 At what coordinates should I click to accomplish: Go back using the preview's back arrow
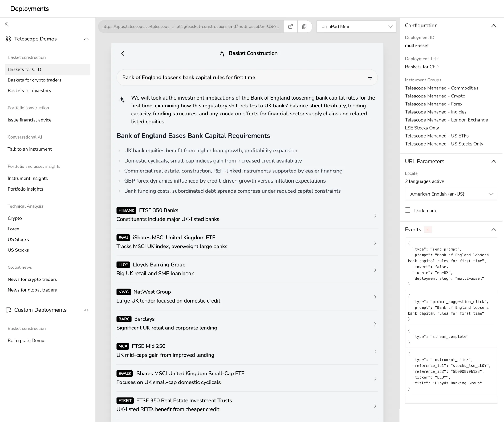(x=123, y=53)
